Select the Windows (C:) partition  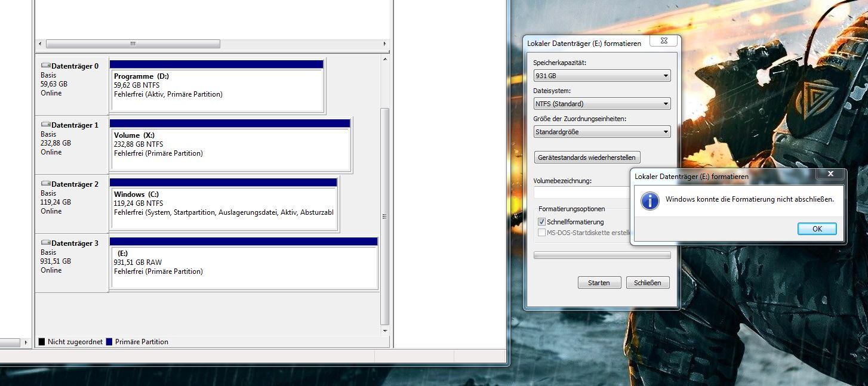[224, 204]
